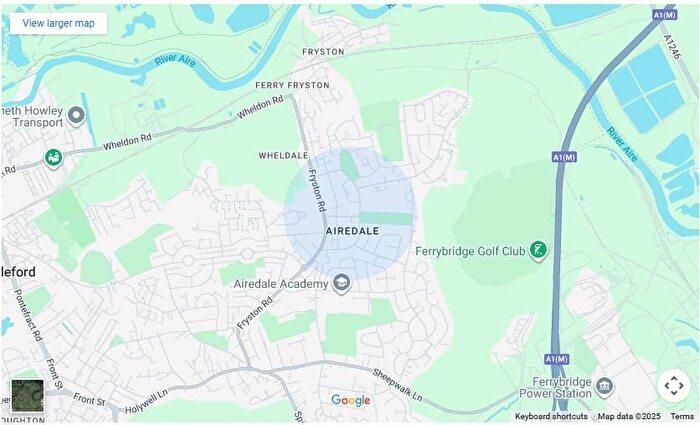Viewport: 700px width, 425px height.
Task: Click the FERRY FRYSTON place label
Action: coord(292,85)
